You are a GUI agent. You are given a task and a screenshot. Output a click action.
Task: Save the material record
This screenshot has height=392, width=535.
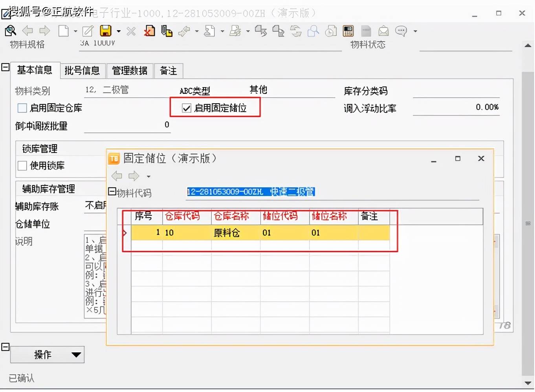[105, 31]
